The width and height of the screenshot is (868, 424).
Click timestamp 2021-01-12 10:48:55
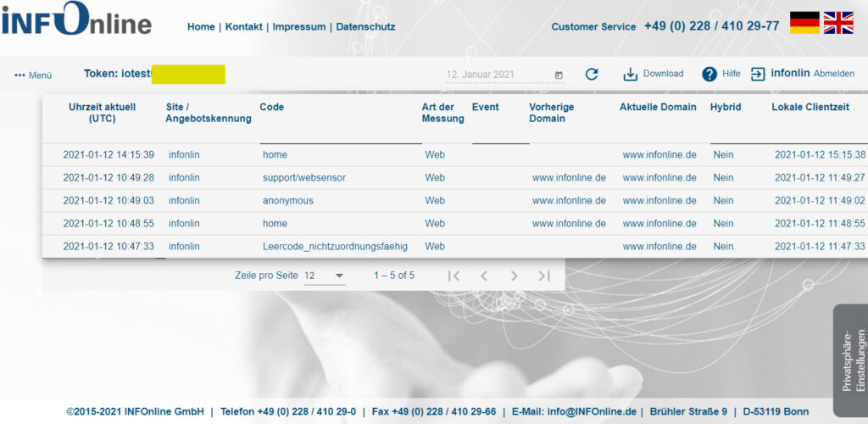click(108, 224)
